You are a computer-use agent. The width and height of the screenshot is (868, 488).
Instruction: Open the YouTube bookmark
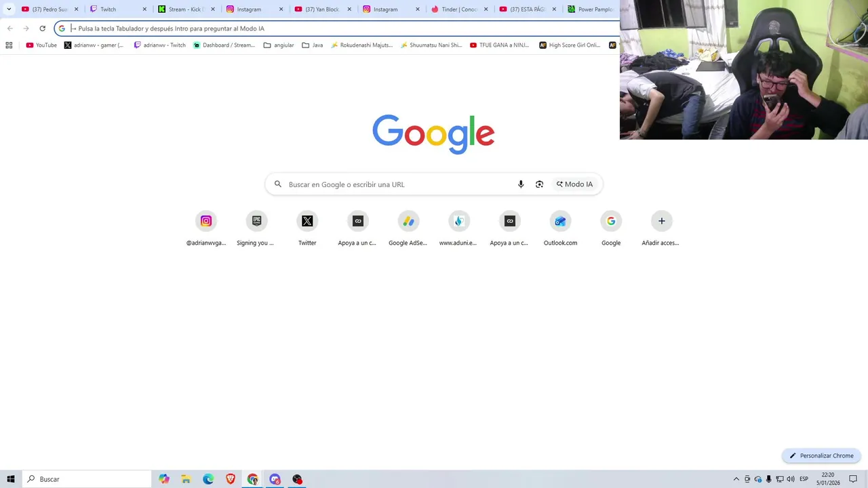41,45
